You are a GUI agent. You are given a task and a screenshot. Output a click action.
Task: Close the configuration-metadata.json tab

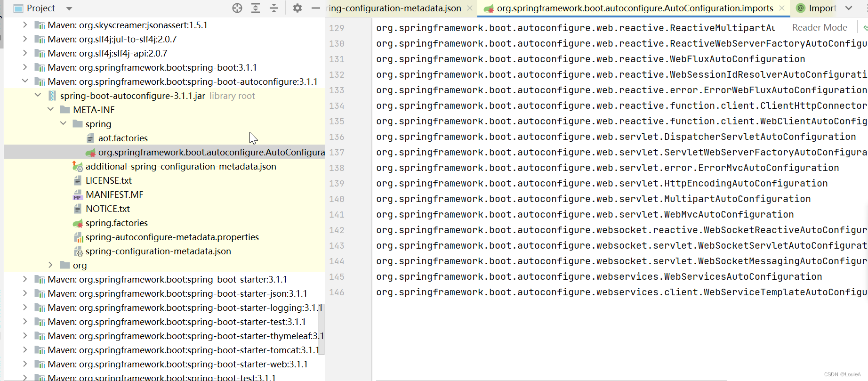(470, 8)
